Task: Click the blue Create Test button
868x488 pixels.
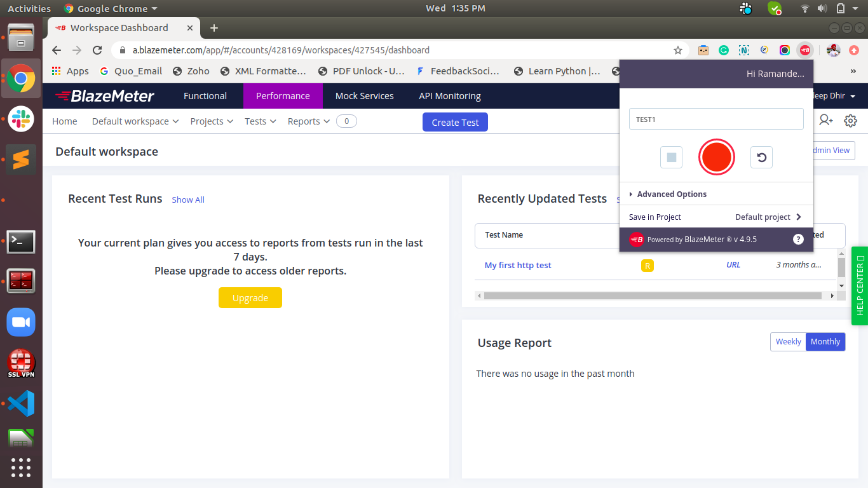Action: point(455,123)
